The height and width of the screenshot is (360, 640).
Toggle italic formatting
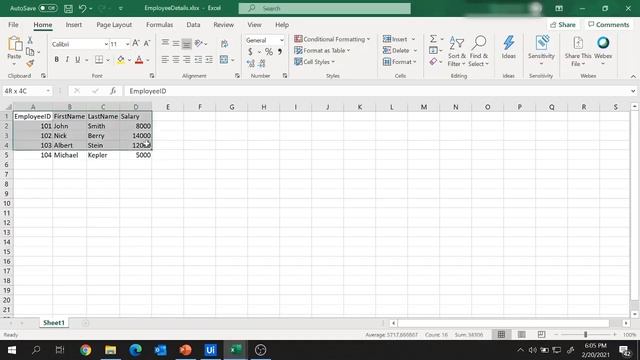(x=67, y=60)
